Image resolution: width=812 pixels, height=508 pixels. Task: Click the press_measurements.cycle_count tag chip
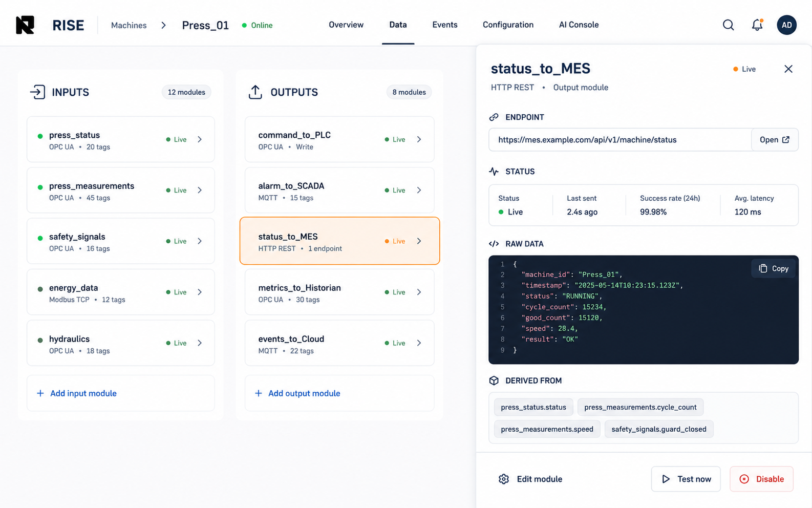640,407
